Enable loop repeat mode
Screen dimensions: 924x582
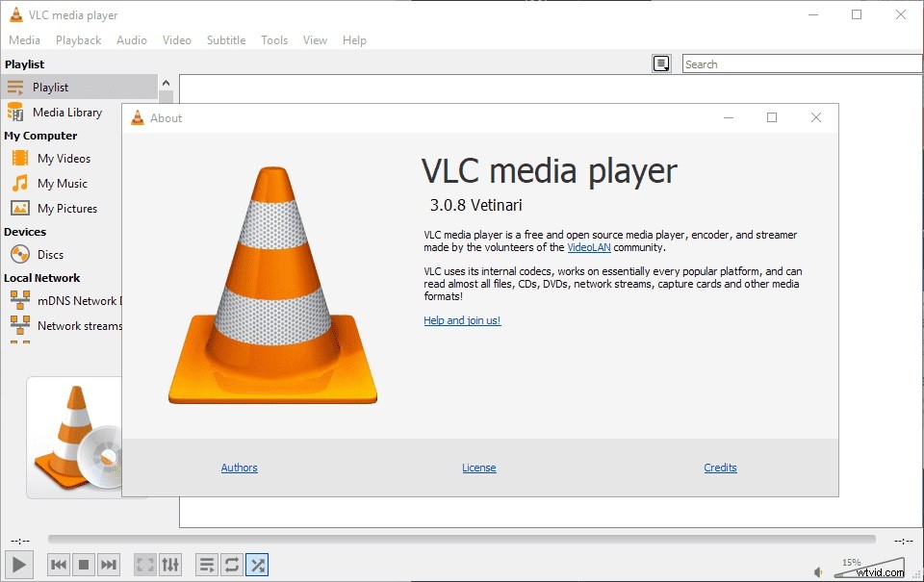tap(231, 565)
